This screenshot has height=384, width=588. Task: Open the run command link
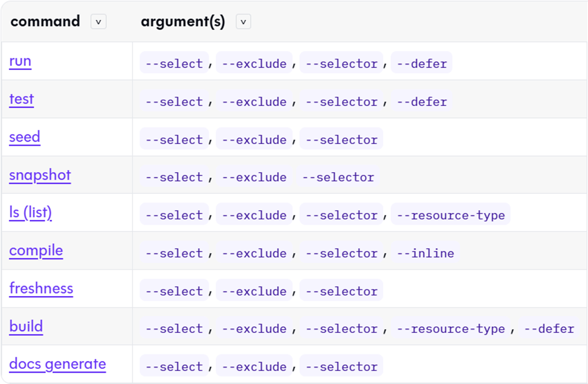tap(20, 61)
